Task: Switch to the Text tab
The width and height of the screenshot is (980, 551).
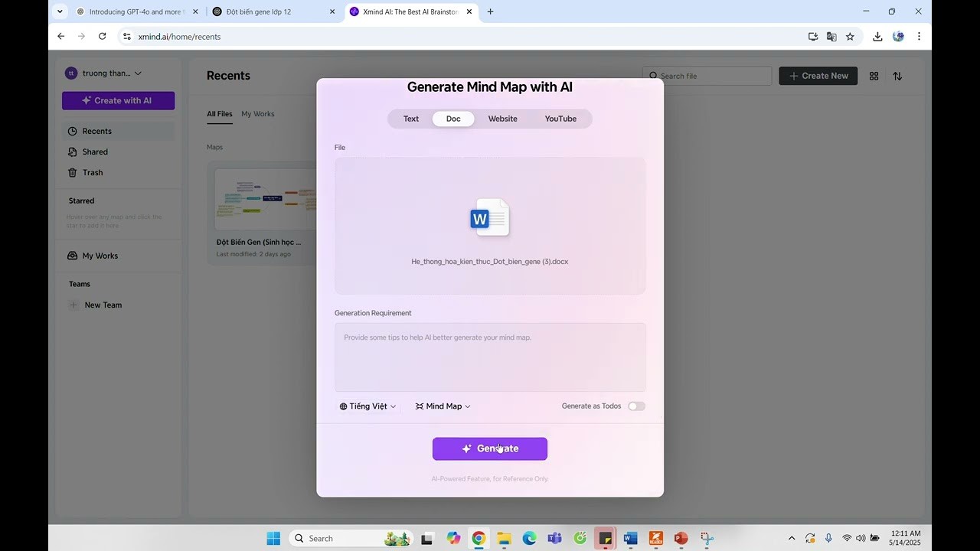Action: click(411, 119)
